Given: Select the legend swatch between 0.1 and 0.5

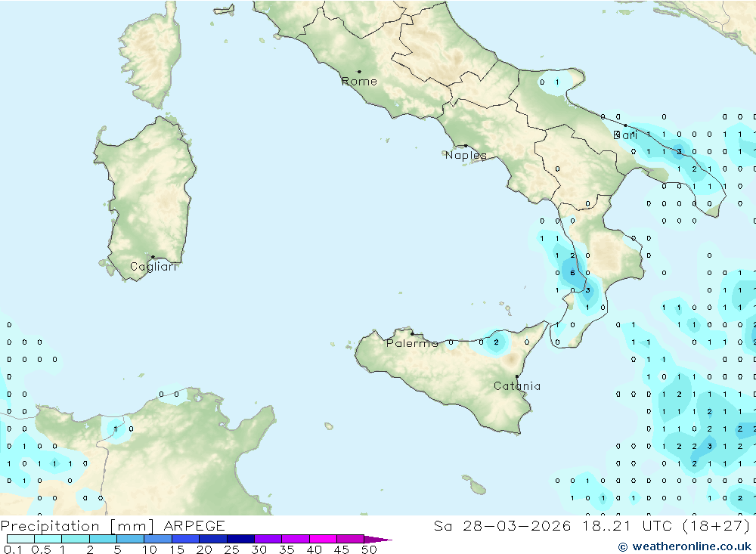Looking at the screenshot, I should pyautogui.click(x=20, y=539).
